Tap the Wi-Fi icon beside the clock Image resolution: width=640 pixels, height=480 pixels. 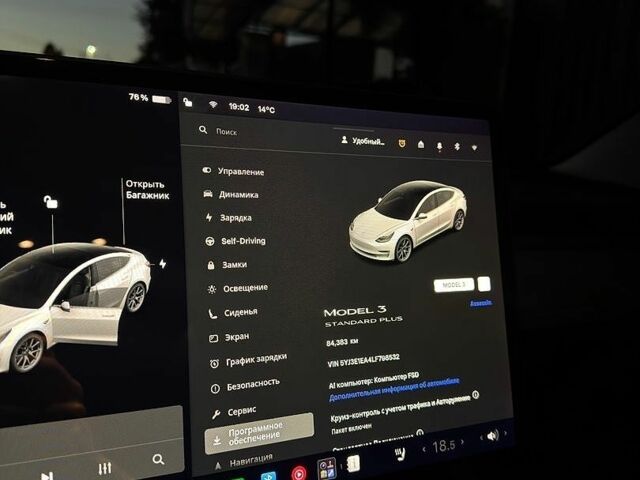(213, 104)
